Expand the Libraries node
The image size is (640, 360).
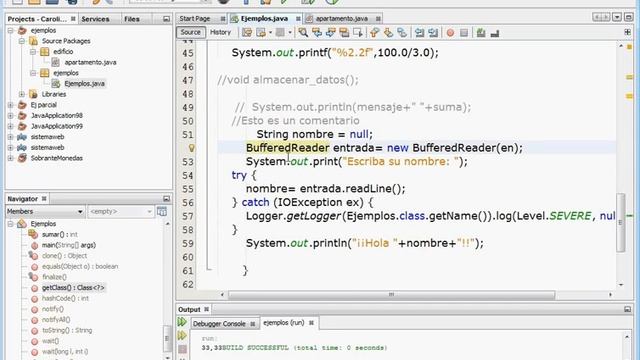pos(22,94)
